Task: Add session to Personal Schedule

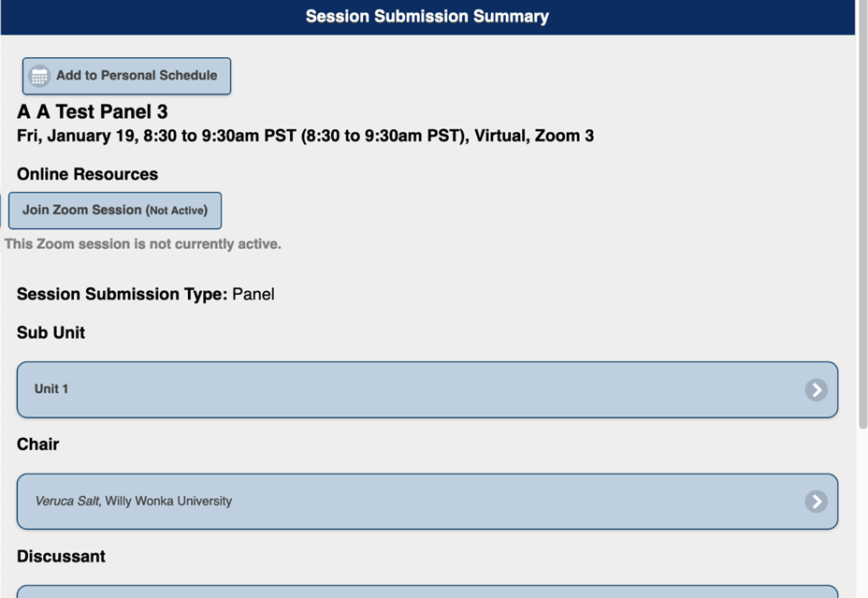Action: point(136,76)
